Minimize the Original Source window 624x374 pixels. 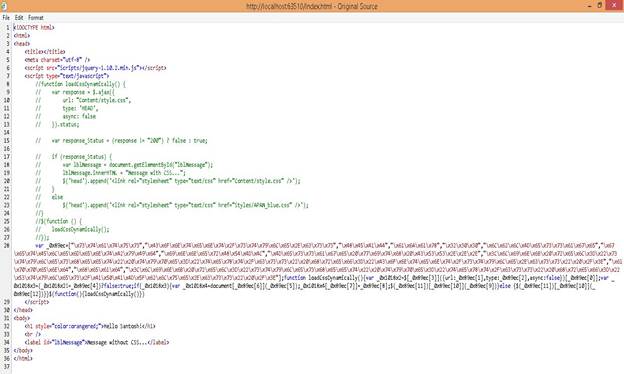tap(589, 6)
